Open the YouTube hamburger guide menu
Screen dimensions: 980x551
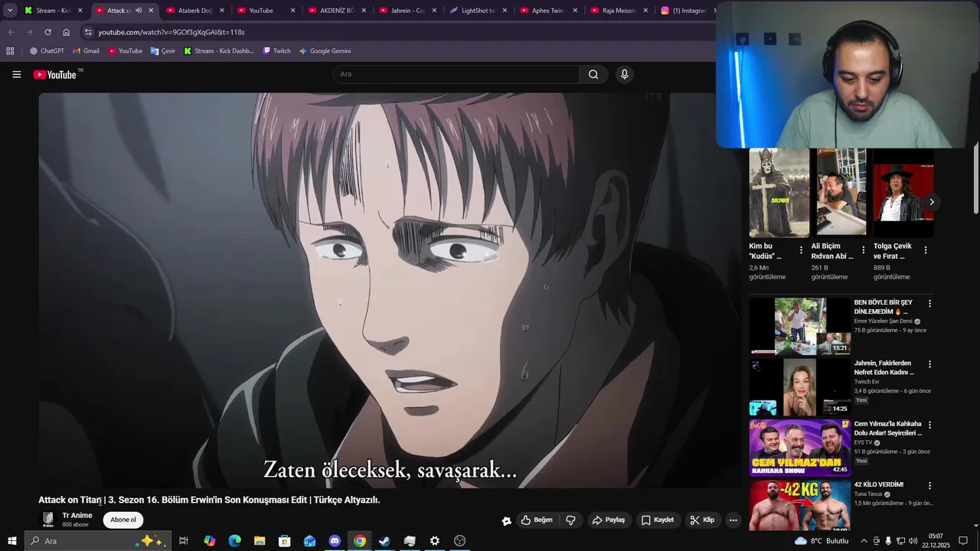[16, 74]
